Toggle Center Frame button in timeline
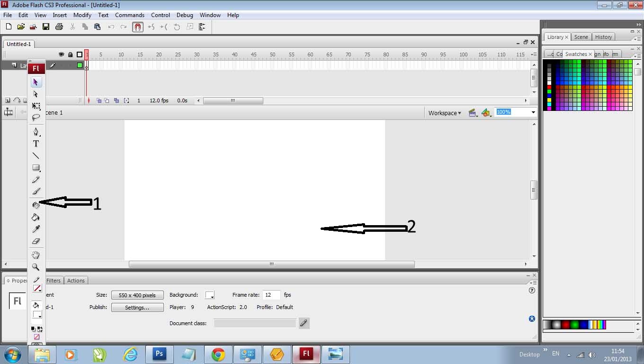The height and width of the screenshot is (364, 644). click(x=89, y=100)
